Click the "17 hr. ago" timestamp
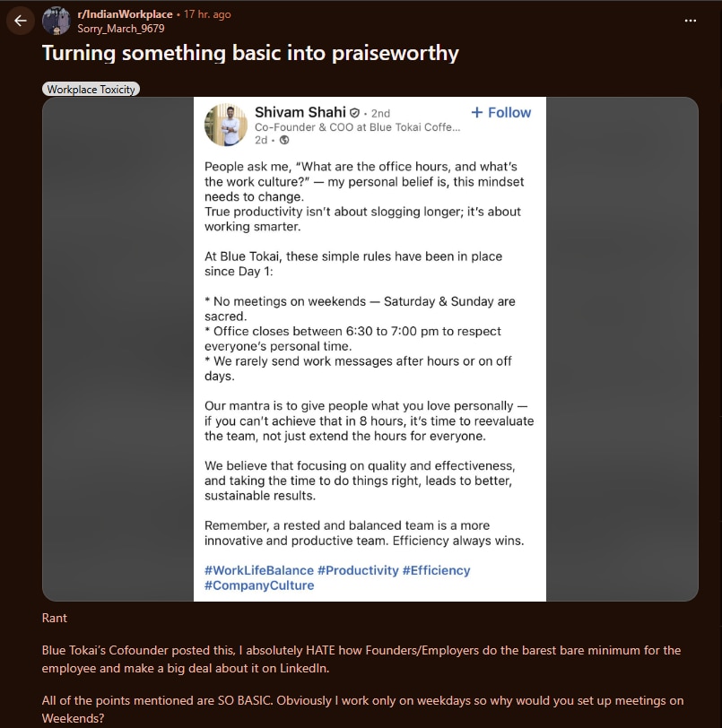The image size is (722, 728). [207, 14]
